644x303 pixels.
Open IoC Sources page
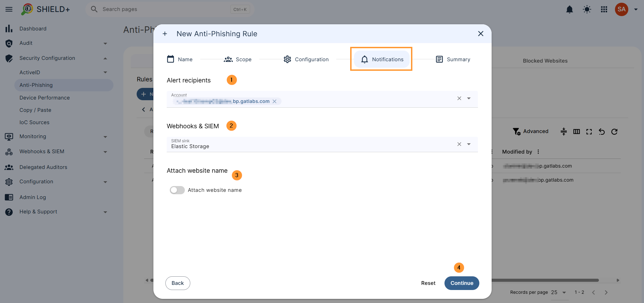point(34,122)
